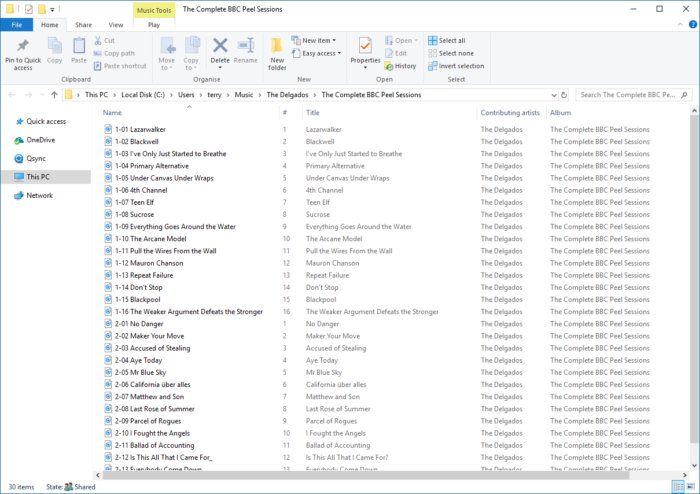
Task: Create a New folder from the ribbon
Action: point(277,54)
